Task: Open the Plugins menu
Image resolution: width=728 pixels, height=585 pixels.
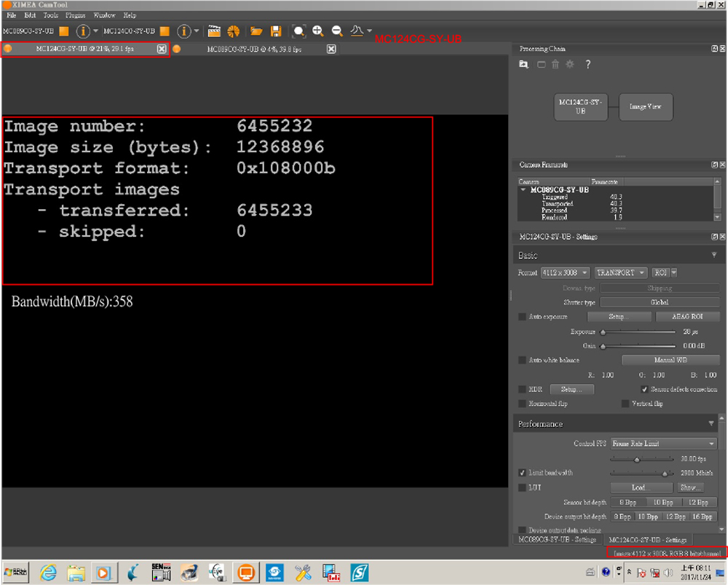Action: pyautogui.click(x=75, y=15)
